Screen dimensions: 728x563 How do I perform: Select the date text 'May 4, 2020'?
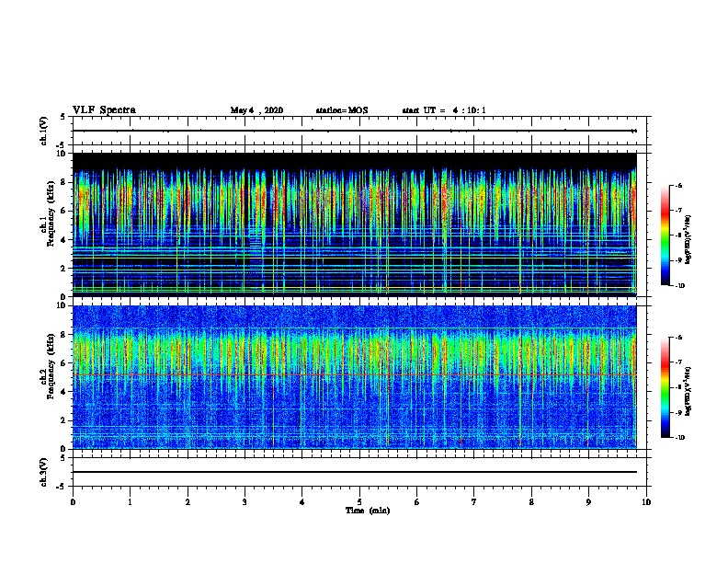256,110
